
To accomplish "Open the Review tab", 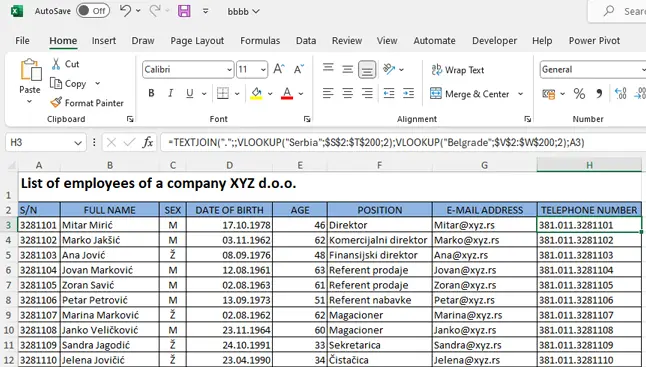I will point(347,40).
